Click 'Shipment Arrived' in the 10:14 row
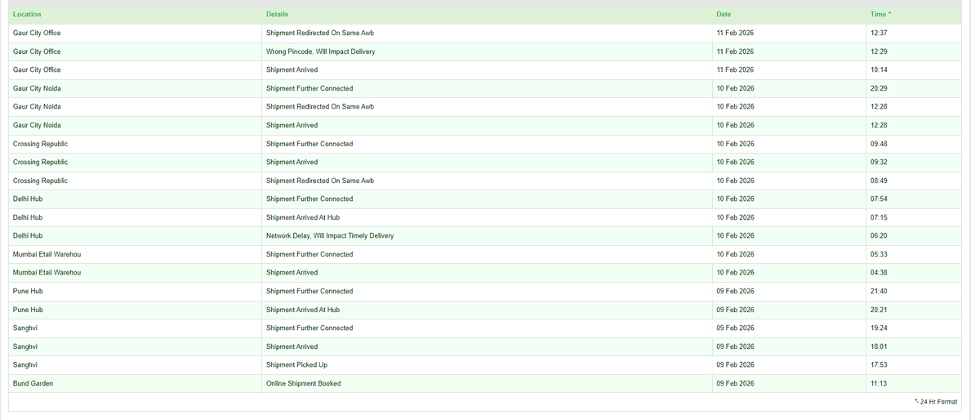Screen dimensions: 980x420 point(292,70)
